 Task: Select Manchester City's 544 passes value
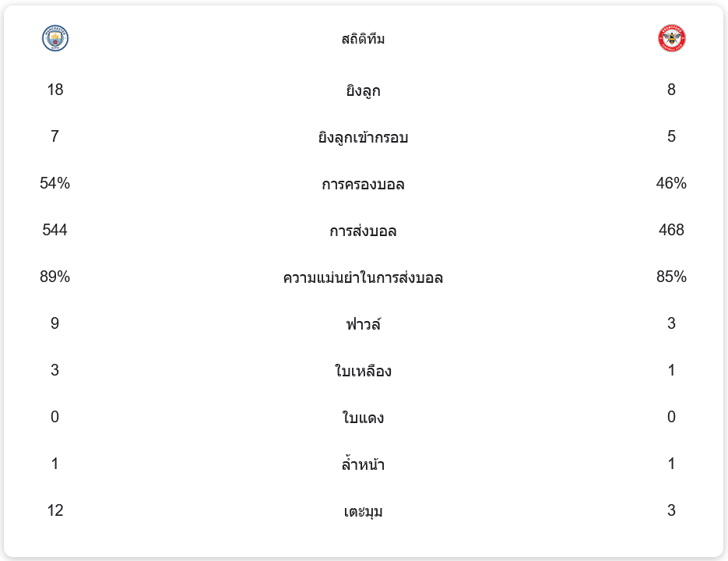pyautogui.click(x=55, y=231)
